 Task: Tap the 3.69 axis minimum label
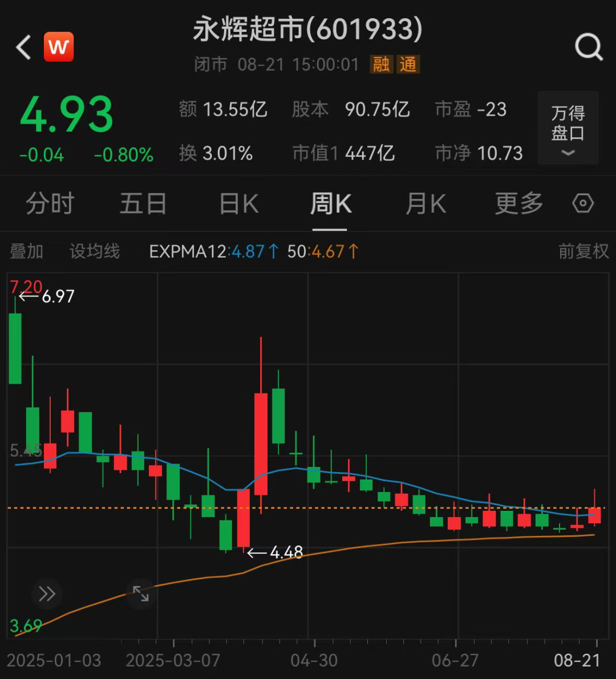coord(26,626)
